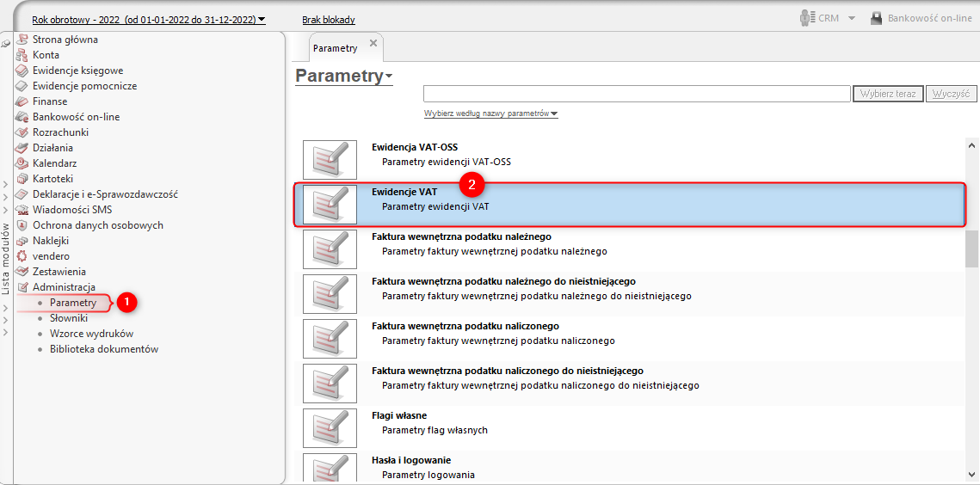Click the Wiadomości SMS icon
Image resolution: width=980 pixels, height=485 pixels.
point(22,210)
